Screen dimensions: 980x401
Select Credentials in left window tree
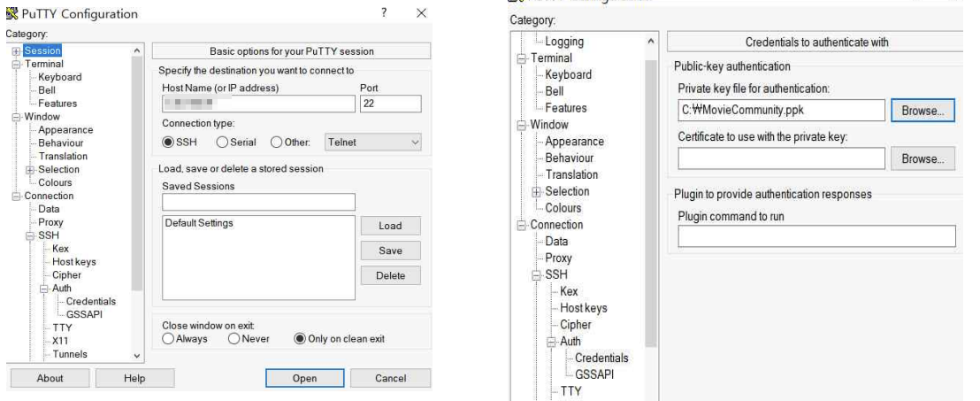click(x=90, y=302)
